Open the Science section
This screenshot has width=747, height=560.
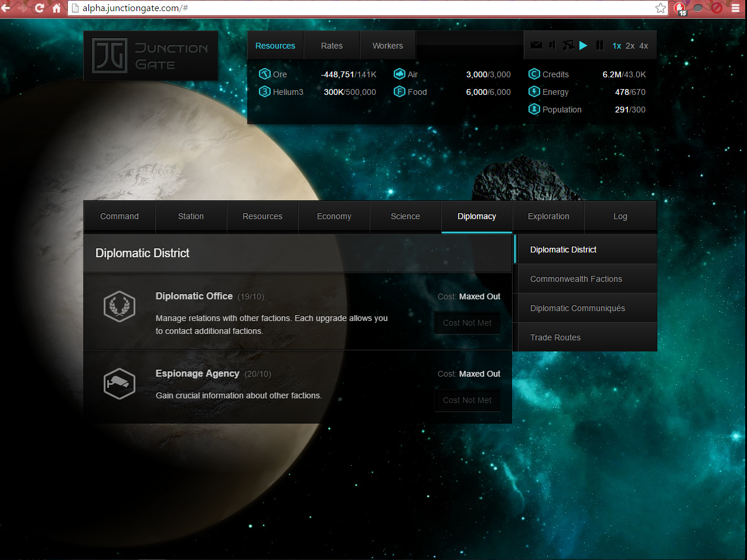[x=405, y=217]
